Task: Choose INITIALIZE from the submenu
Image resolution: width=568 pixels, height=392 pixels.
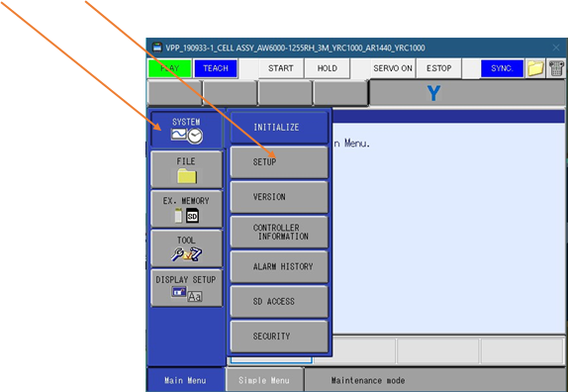Action: tap(279, 128)
